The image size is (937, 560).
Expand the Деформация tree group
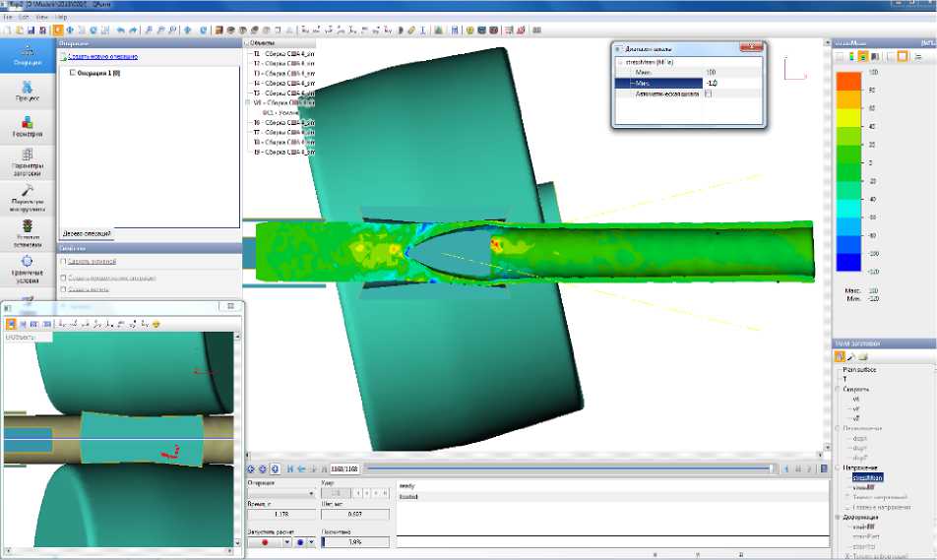pyautogui.click(x=838, y=517)
